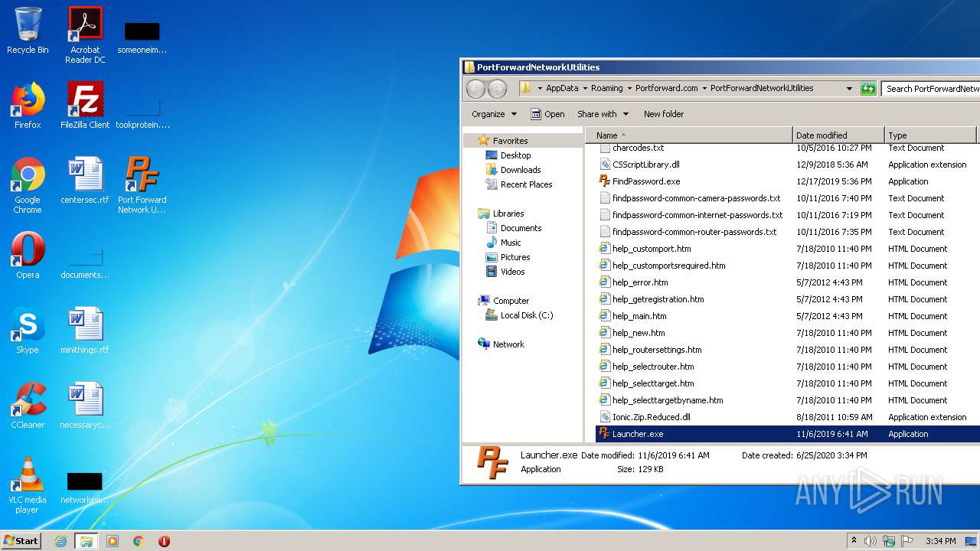Click the Portforward.com breadcrumb segment
The width and height of the screenshot is (980, 551).
666,88
